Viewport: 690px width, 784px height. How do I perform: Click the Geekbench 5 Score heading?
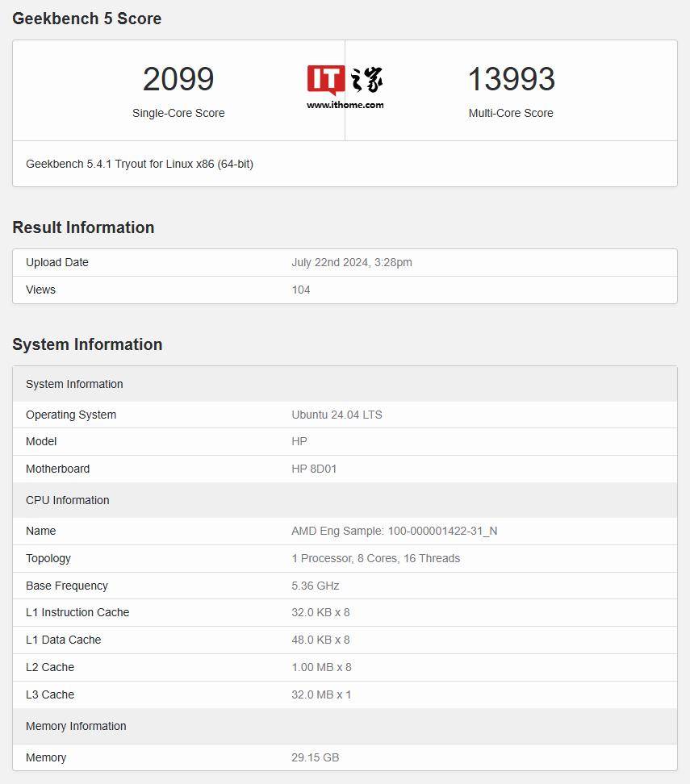[x=86, y=19]
